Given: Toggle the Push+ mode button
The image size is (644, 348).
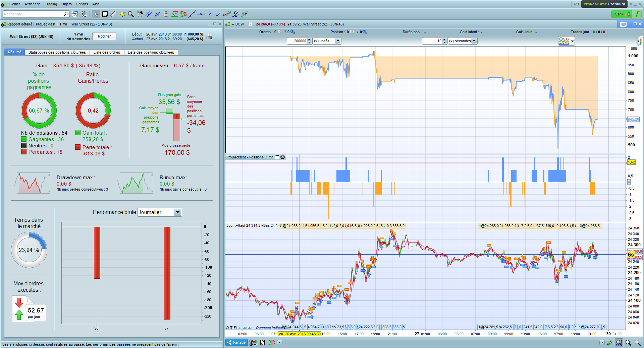Looking at the screenshot, I should pos(622,14).
